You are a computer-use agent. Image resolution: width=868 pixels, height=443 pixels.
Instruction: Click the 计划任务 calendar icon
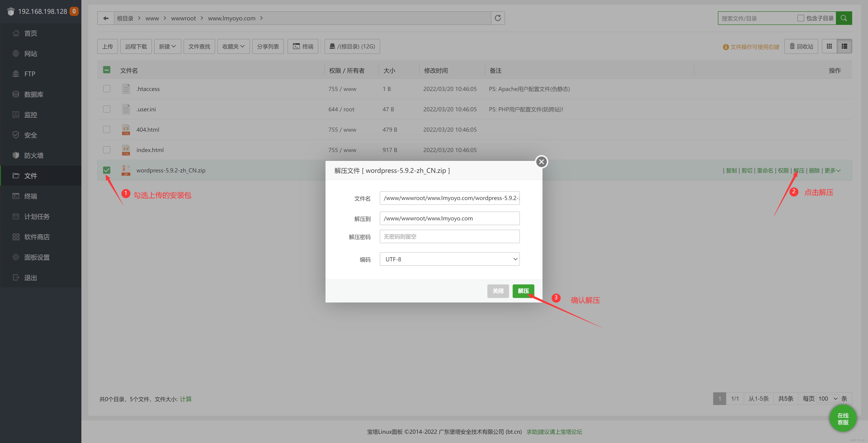(16, 216)
